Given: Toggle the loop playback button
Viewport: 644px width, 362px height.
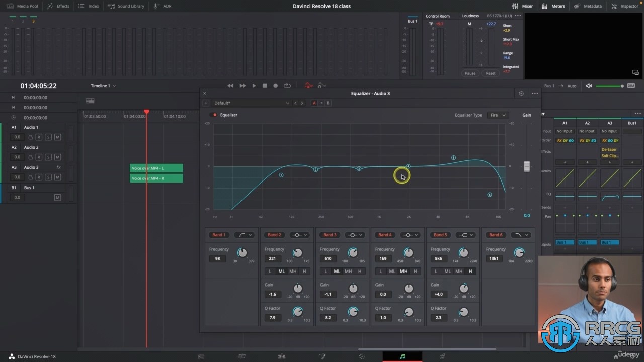Looking at the screenshot, I should tap(287, 86).
